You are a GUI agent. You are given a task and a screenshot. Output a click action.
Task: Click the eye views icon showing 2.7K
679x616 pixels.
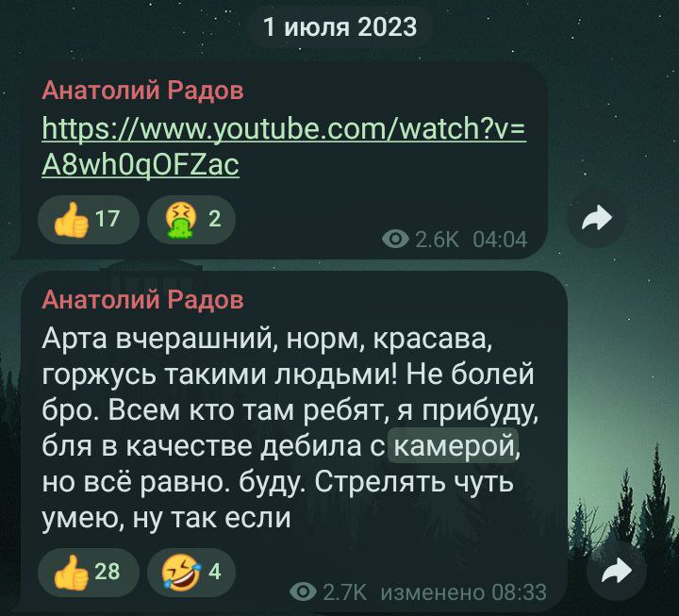coord(303,591)
